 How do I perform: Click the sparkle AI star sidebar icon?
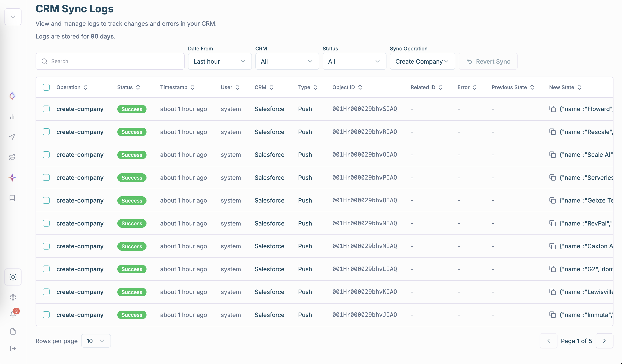12,178
